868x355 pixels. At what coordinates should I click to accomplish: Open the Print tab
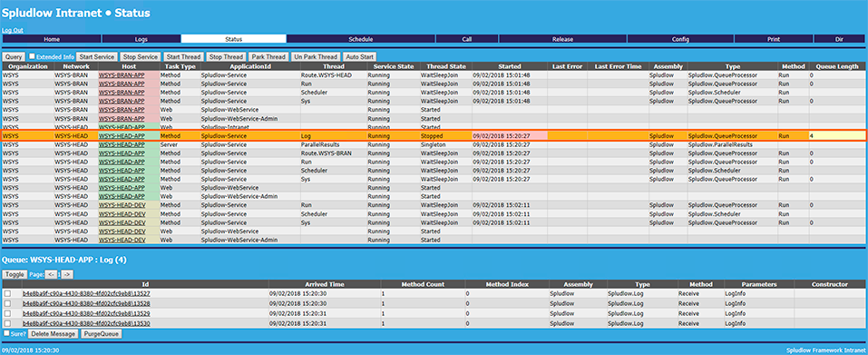click(x=774, y=39)
